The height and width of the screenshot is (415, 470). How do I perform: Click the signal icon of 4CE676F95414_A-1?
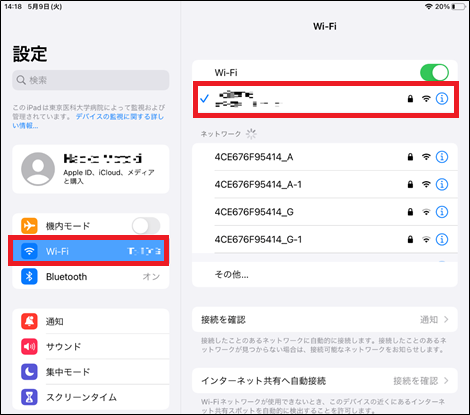(426, 184)
